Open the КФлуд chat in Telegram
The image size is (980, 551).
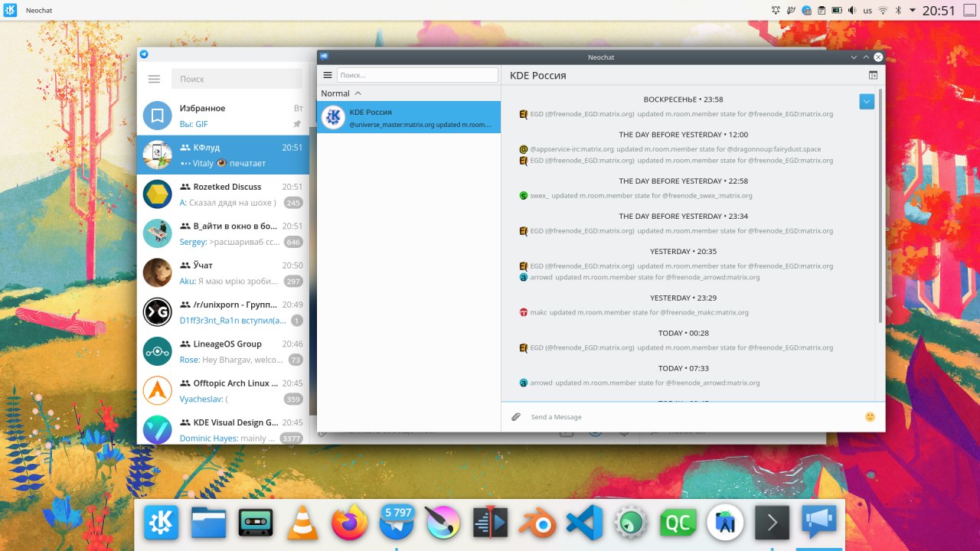coord(223,155)
